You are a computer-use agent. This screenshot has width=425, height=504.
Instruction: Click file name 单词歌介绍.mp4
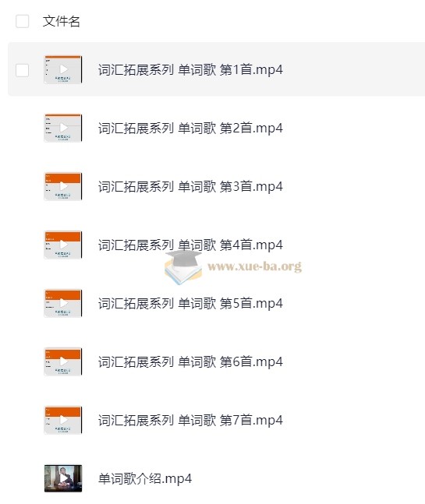coord(145,479)
